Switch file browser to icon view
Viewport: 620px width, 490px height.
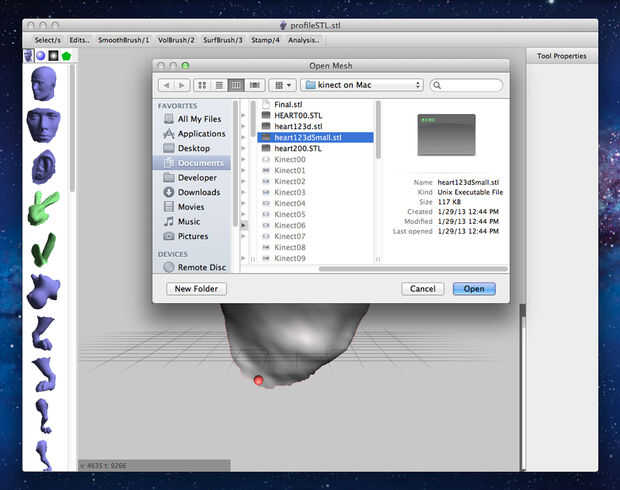point(202,85)
